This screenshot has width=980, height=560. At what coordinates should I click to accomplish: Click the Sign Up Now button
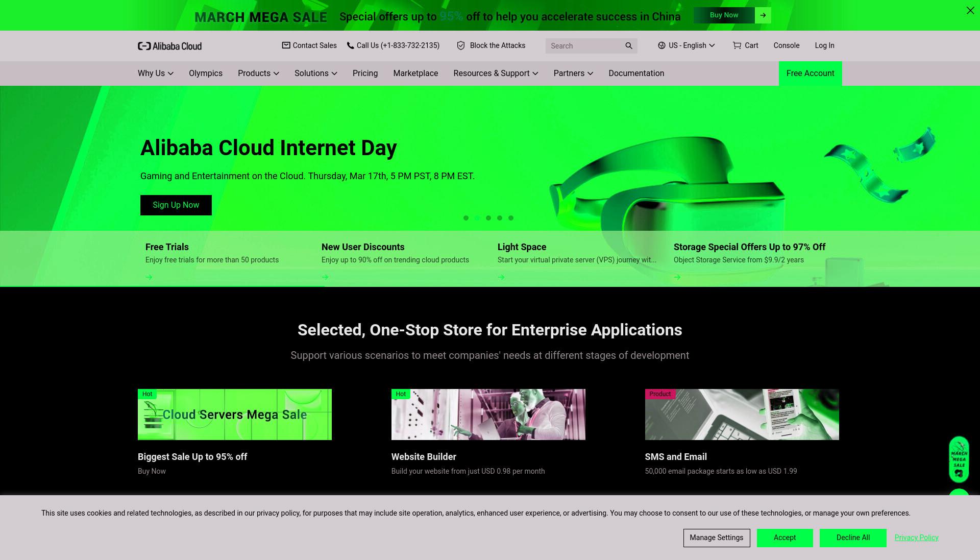176,205
